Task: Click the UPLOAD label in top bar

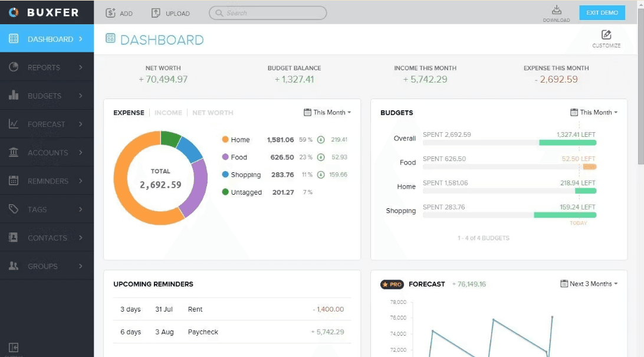Action: 178,14
